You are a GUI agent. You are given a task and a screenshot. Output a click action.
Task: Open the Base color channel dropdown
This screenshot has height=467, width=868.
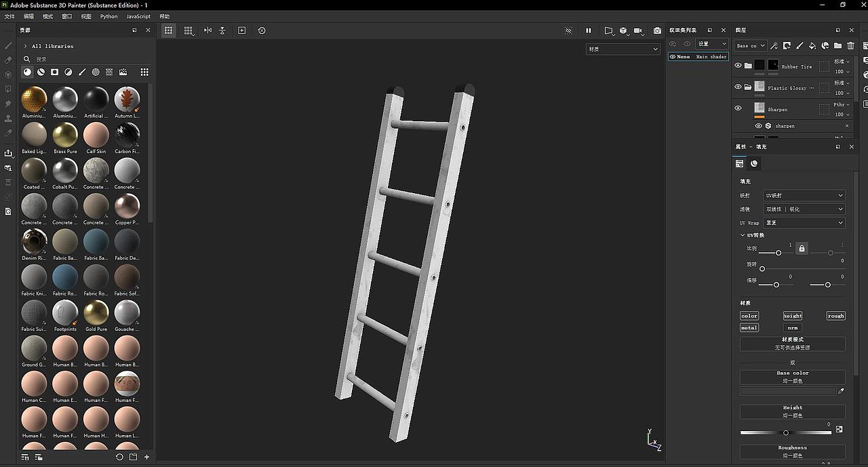coord(750,45)
